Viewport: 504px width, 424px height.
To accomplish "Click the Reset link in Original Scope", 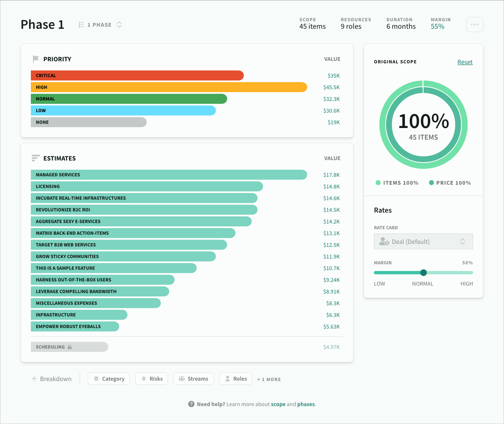I will [x=465, y=62].
